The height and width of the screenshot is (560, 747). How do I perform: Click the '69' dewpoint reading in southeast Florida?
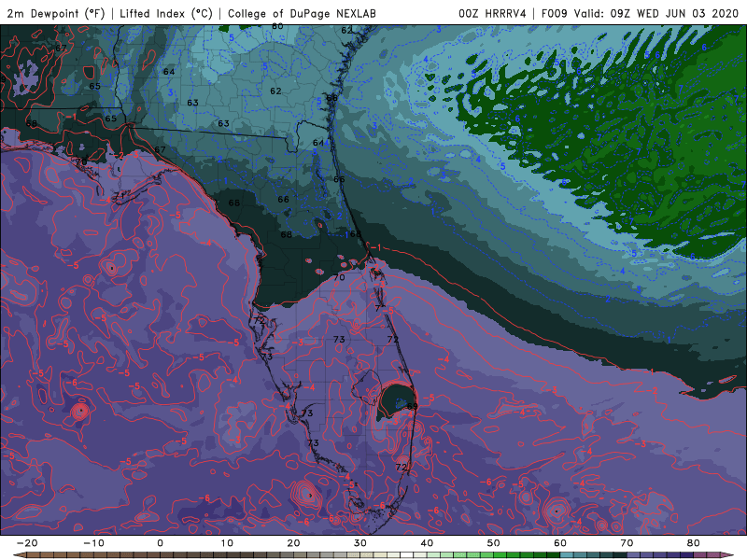[x=412, y=406]
